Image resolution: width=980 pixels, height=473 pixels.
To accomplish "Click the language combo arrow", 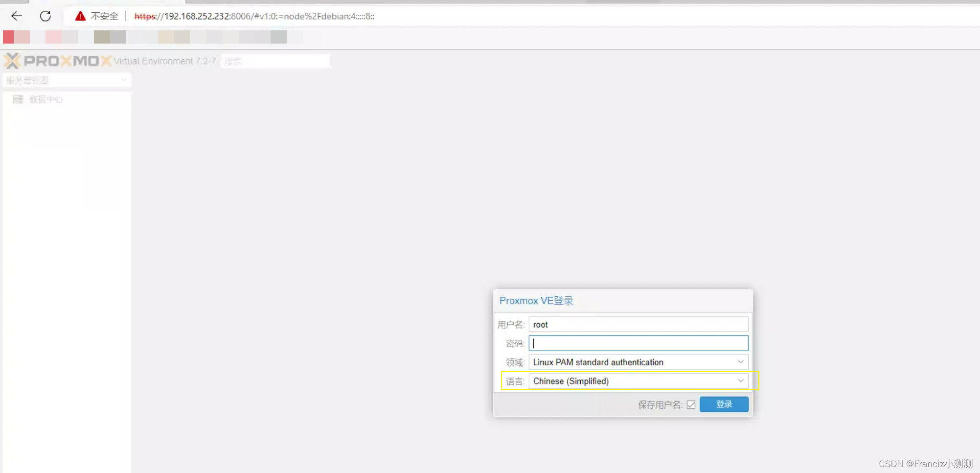I will [x=741, y=381].
